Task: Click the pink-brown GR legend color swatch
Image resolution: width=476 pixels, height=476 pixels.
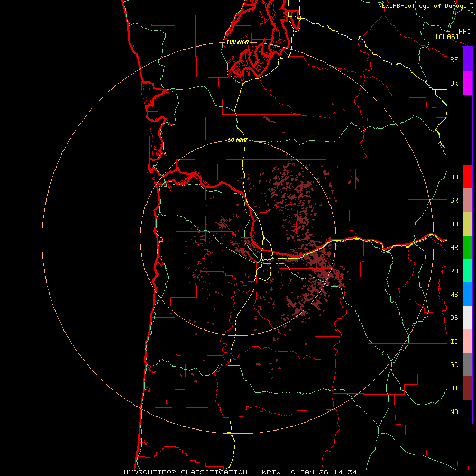Action: click(x=467, y=200)
